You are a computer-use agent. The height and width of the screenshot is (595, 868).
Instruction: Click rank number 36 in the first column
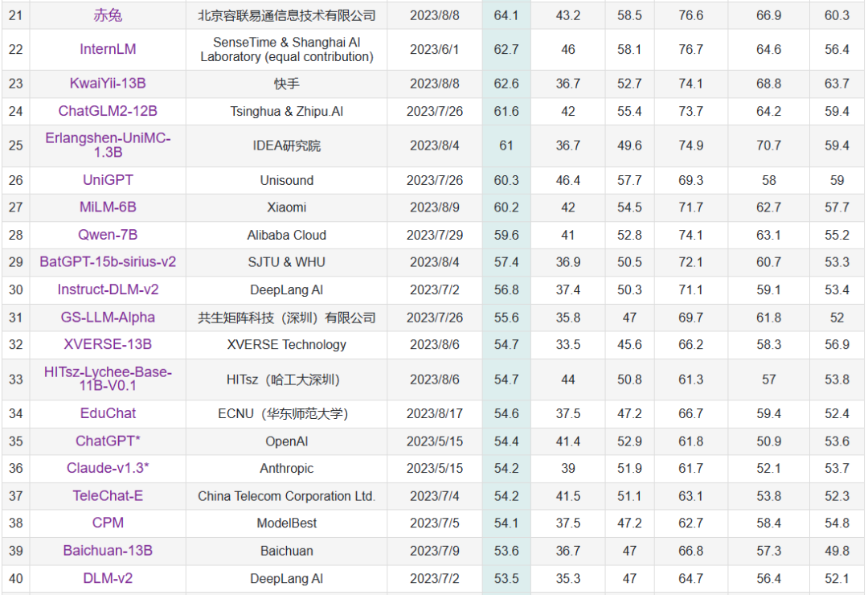(16, 469)
